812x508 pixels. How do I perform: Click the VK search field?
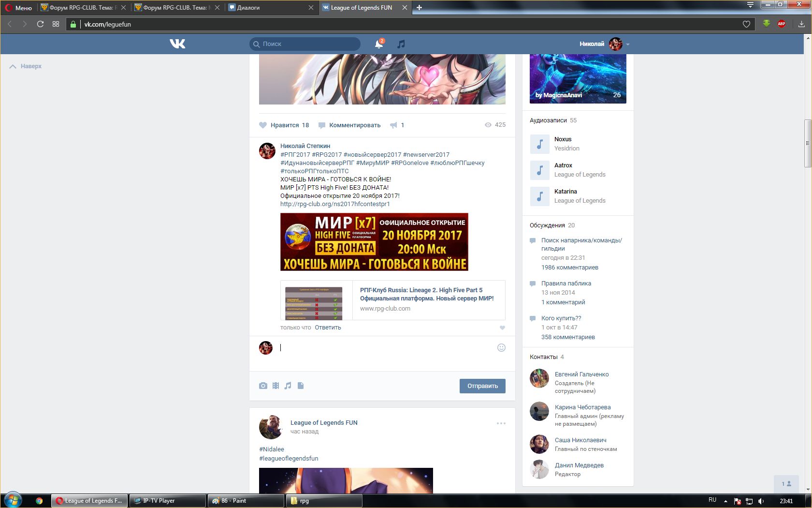[305, 44]
